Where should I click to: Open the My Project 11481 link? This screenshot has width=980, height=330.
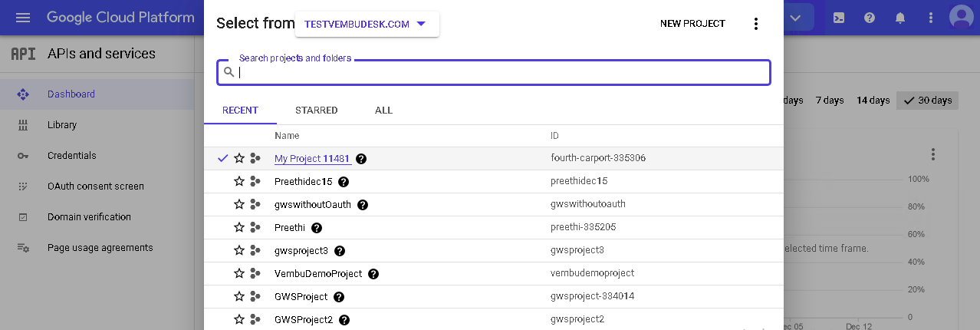click(x=312, y=159)
